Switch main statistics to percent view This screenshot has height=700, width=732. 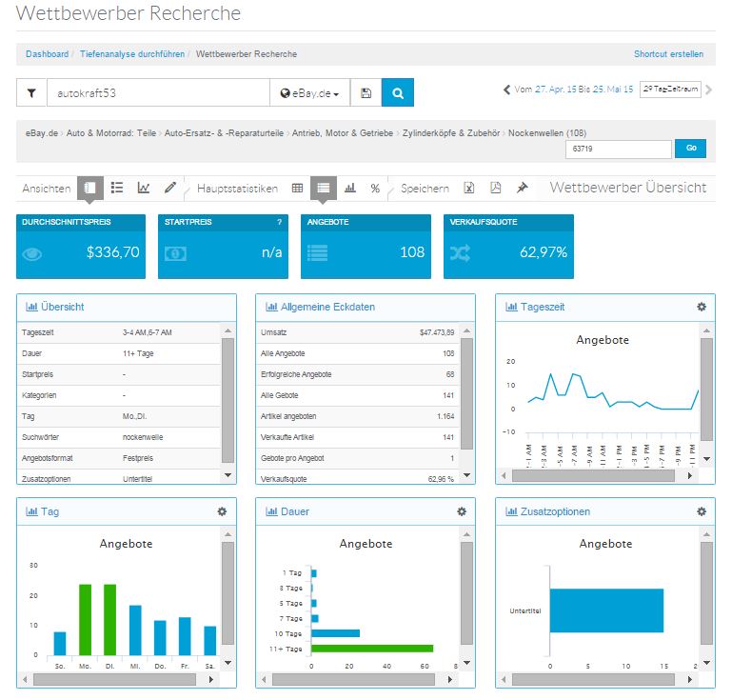pos(375,188)
